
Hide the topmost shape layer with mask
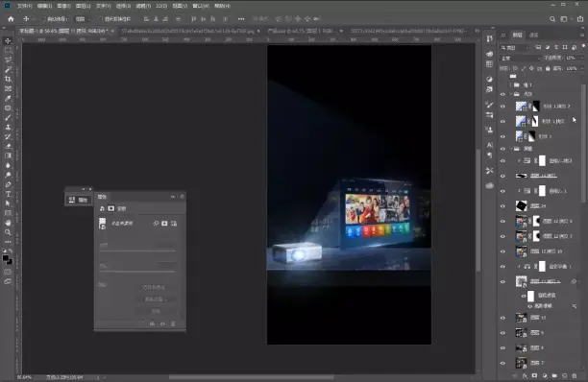[502, 107]
